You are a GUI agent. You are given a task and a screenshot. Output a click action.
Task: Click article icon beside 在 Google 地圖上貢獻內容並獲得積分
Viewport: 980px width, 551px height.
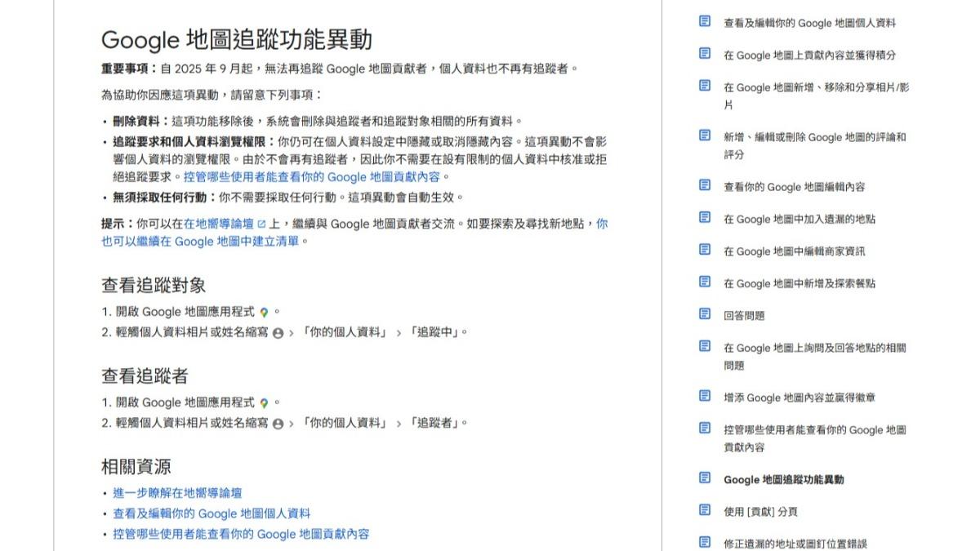coord(705,54)
